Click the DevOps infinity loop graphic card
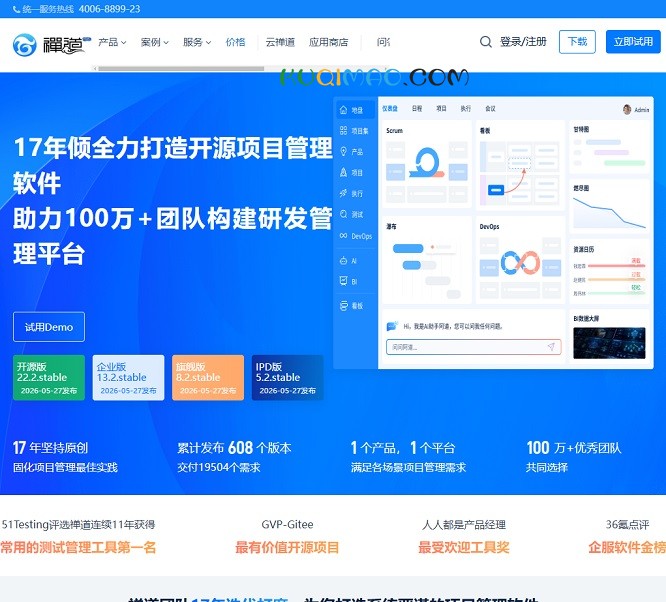This screenshot has width=666, height=602. 520,260
